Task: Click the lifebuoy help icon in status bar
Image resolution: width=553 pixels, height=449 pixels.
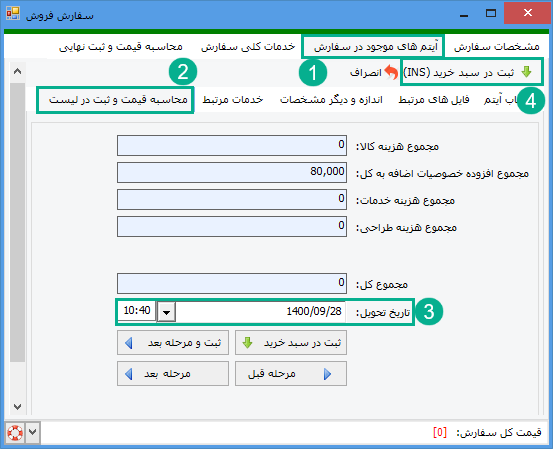Action: coord(15,432)
